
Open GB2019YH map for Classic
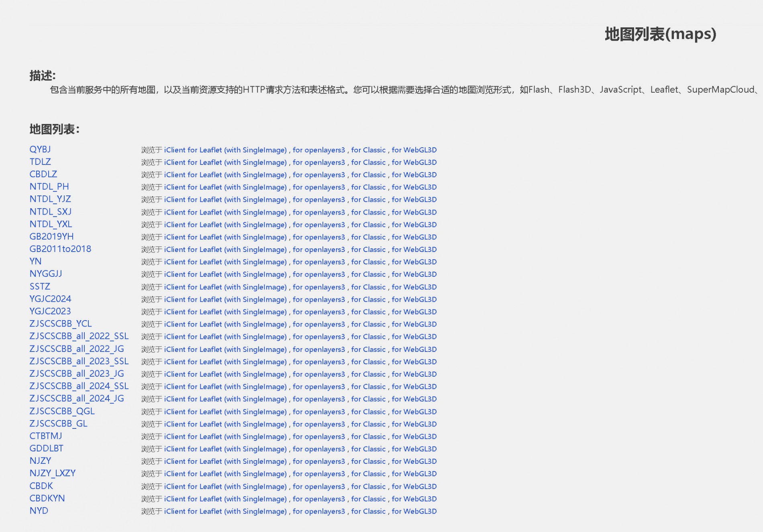tap(368, 237)
